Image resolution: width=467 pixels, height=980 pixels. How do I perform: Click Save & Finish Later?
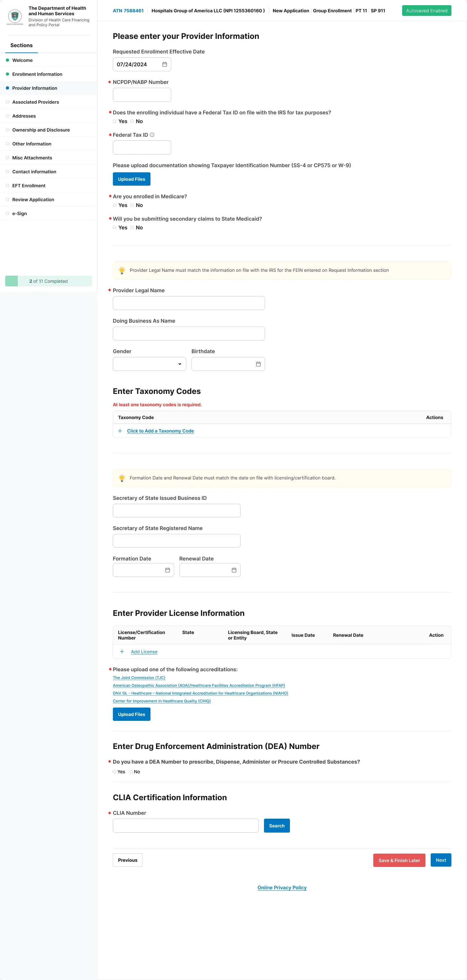399,860
